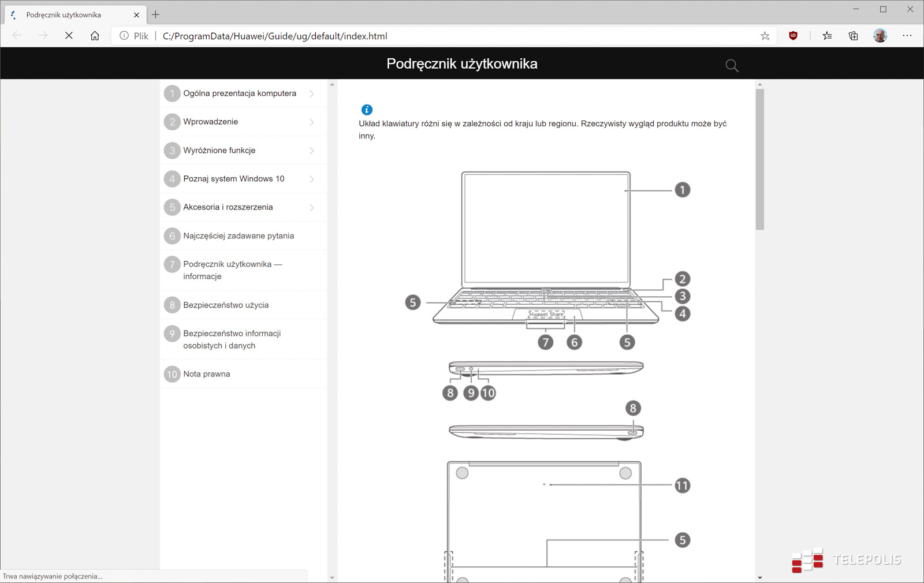Open the browser settings ellipsis menu
924x583 pixels.
click(x=907, y=36)
